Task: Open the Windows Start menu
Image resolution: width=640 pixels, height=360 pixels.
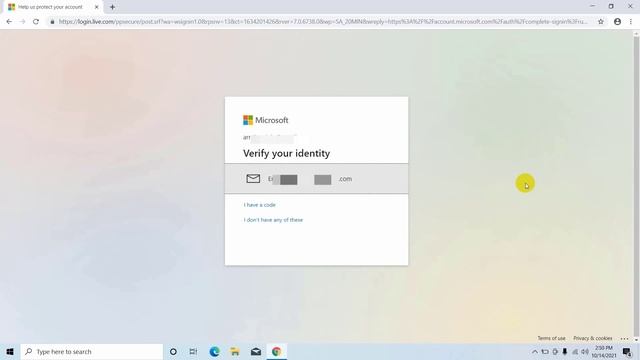Action: pyautogui.click(x=10, y=351)
